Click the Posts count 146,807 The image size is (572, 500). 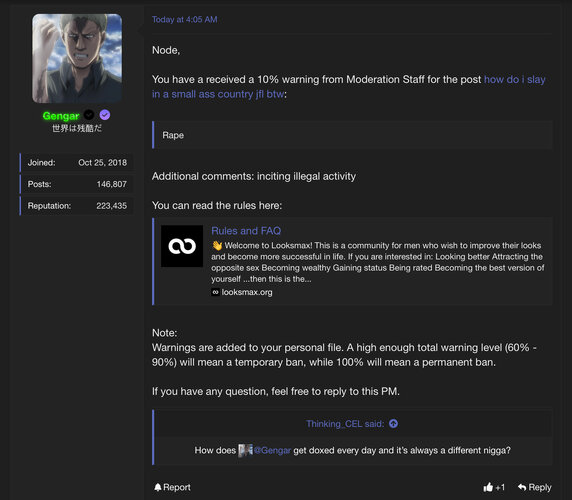[x=112, y=184]
